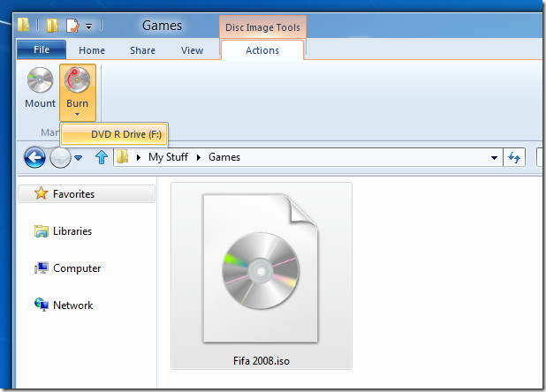Click the properties quick access icon
This screenshot has height=392, width=546.
click(72, 26)
